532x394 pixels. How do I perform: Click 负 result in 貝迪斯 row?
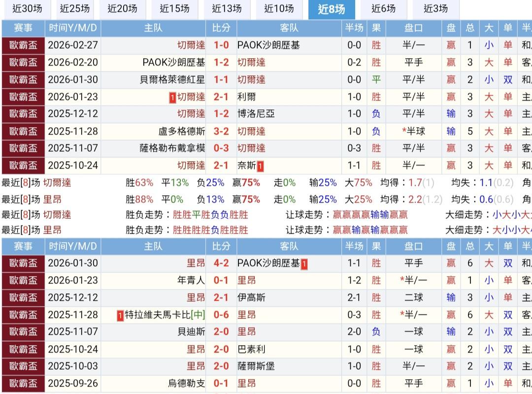(376, 331)
